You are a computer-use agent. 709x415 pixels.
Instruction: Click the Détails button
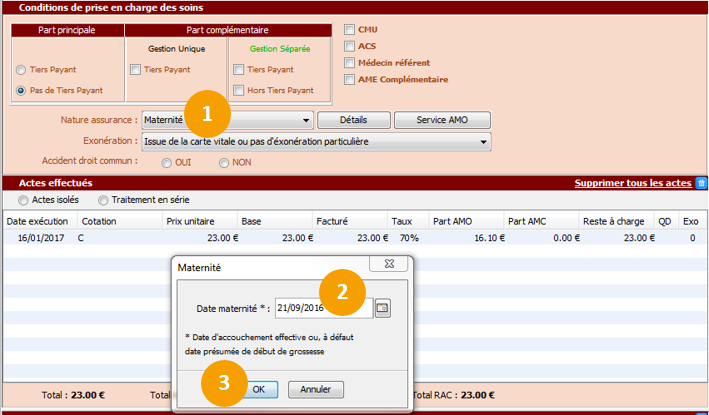pyautogui.click(x=352, y=120)
